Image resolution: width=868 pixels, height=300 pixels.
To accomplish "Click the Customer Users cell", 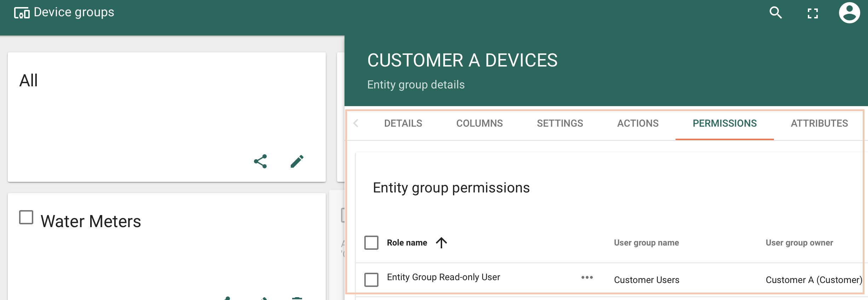I will coord(647,280).
